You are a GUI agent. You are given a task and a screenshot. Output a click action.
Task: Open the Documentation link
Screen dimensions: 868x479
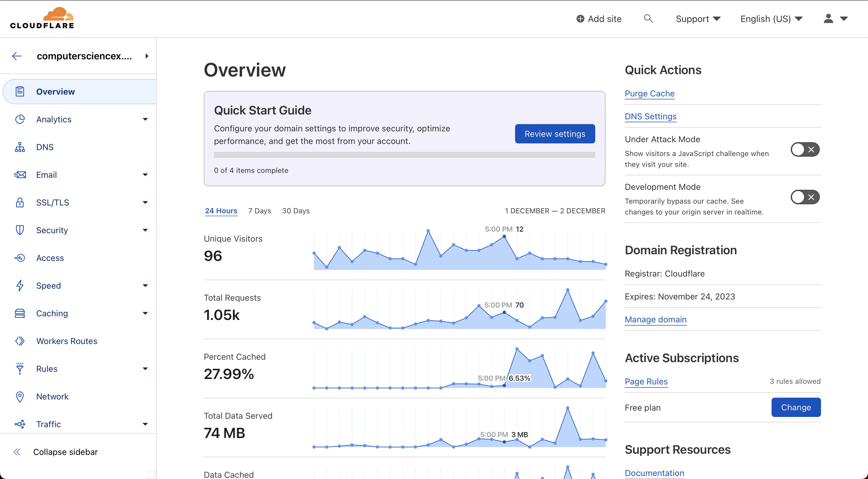pyautogui.click(x=654, y=473)
